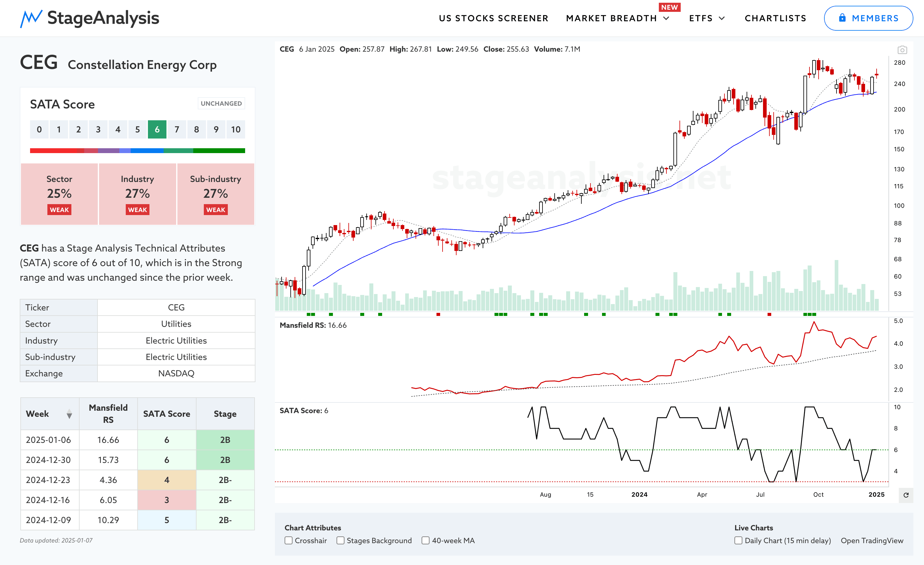Click Data updated: 2025-01-07 note
924x565 pixels.
tap(56, 540)
